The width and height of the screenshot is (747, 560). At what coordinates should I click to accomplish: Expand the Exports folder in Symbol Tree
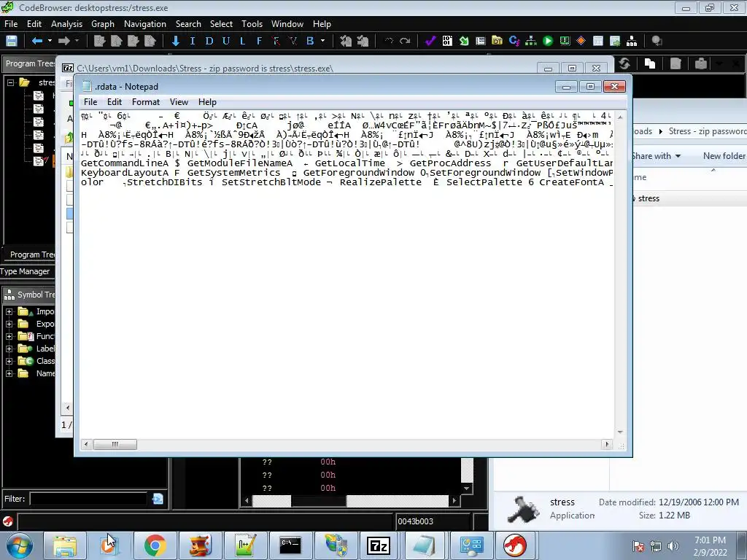[x=9, y=324]
